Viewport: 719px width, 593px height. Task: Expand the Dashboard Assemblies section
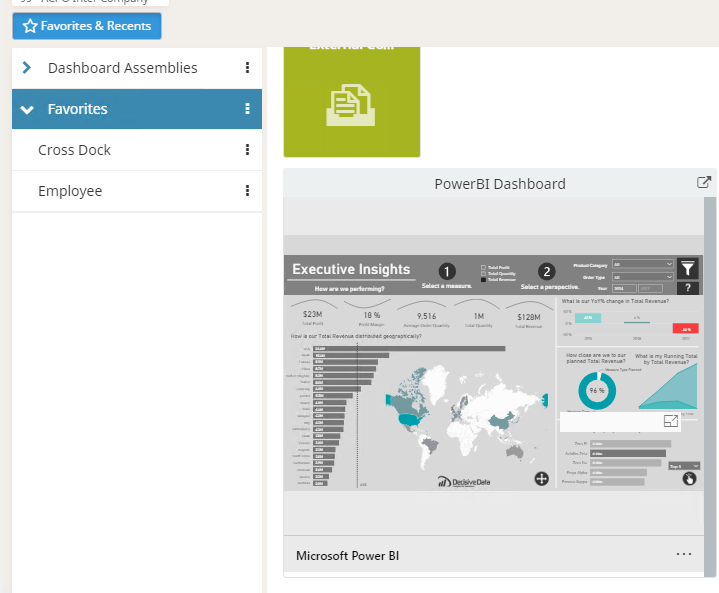(27, 68)
